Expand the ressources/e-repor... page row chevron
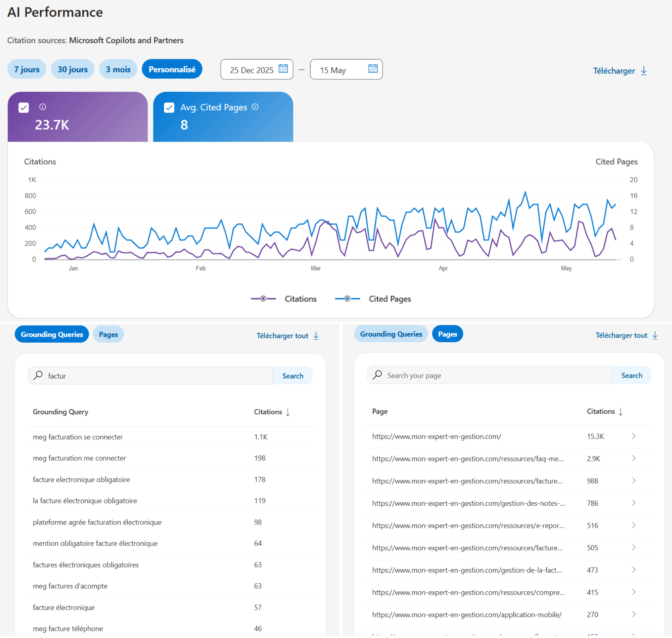The width and height of the screenshot is (672, 638). pos(634,526)
